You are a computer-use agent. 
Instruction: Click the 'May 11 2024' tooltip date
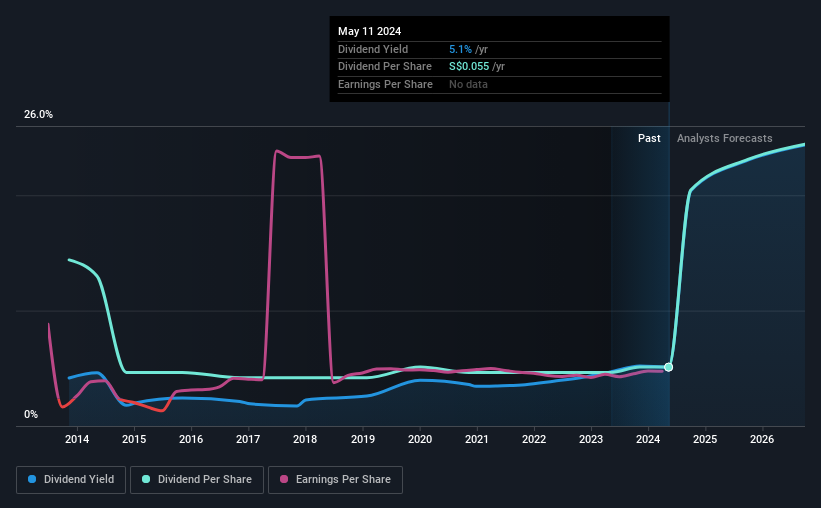(x=370, y=31)
